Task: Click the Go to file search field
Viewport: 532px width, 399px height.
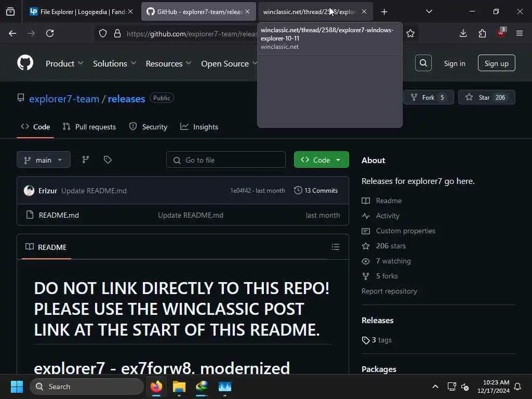Action: [226, 160]
